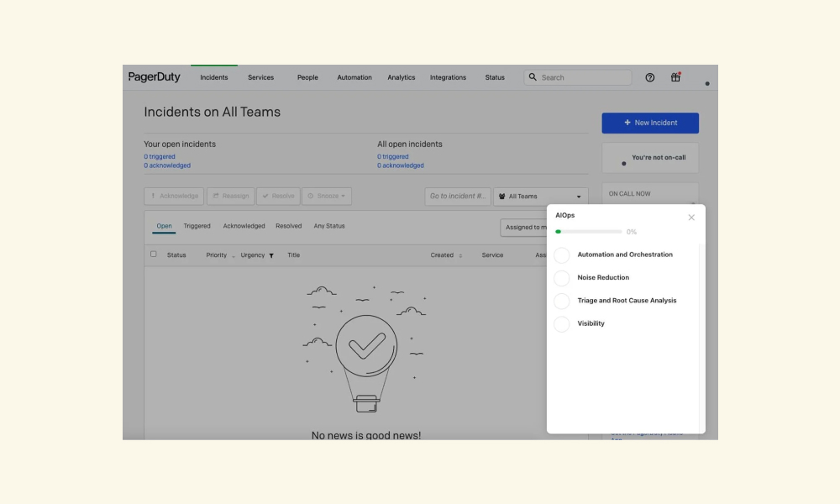The height and width of the screenshot is (504, 840).
Task: Mark the Visibility circle
Action: point(561,324)
